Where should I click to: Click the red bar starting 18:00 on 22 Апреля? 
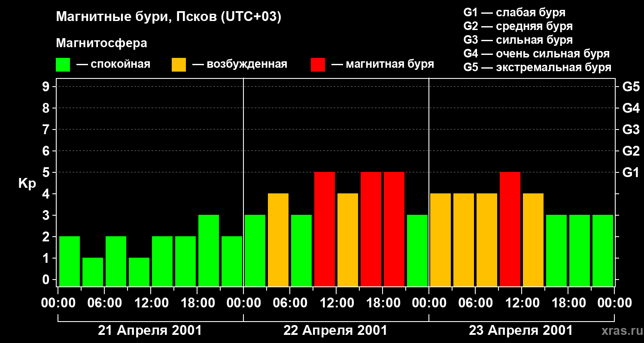click(x=394, y=229)
